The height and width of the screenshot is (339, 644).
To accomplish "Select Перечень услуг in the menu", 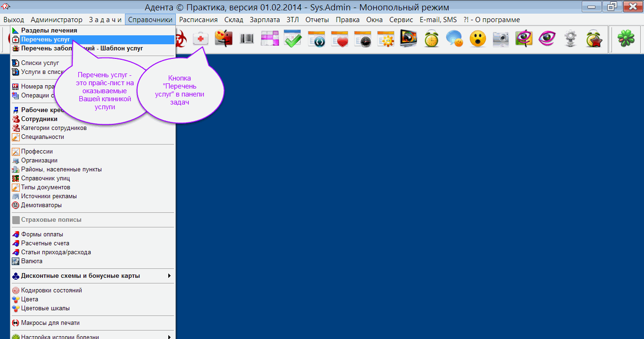I will coord(45,40).
